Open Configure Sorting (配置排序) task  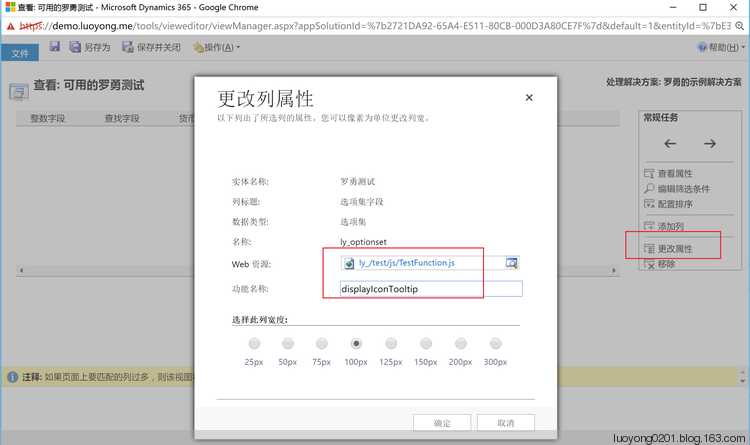pos(669,204)
